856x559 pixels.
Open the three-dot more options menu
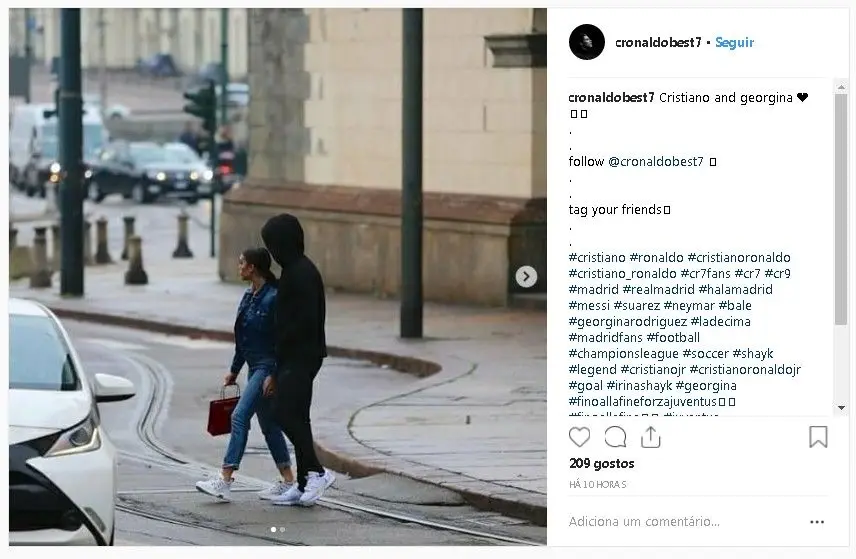coord(817,522)
